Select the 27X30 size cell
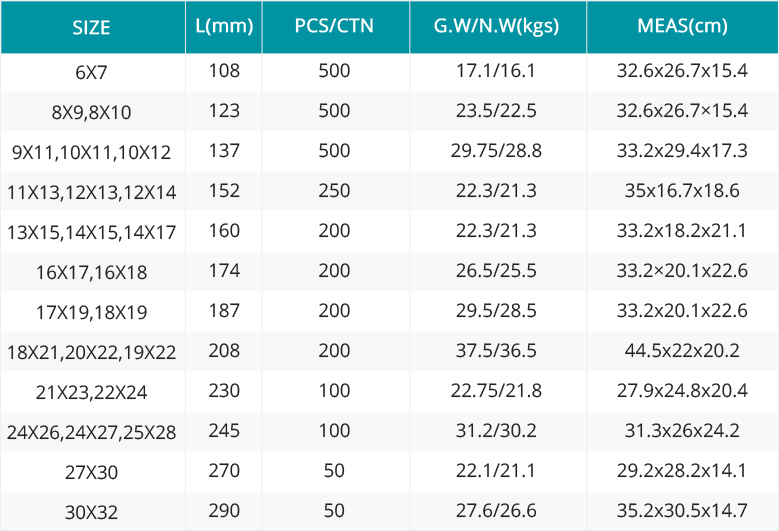The image size is (779, 531). [91, 472]
